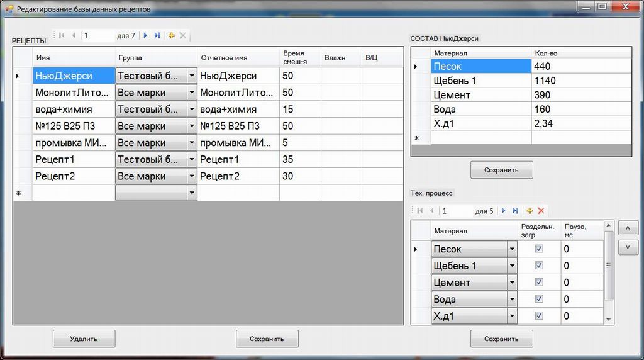The width and height of the screenshot is (644, 360).
Task: Select Щебень 1 in СОСТАВ table
Action: [481, 81]
